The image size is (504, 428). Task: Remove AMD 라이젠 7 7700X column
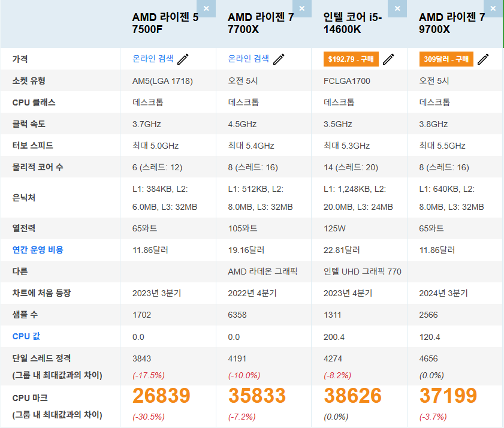click(302, 8)
